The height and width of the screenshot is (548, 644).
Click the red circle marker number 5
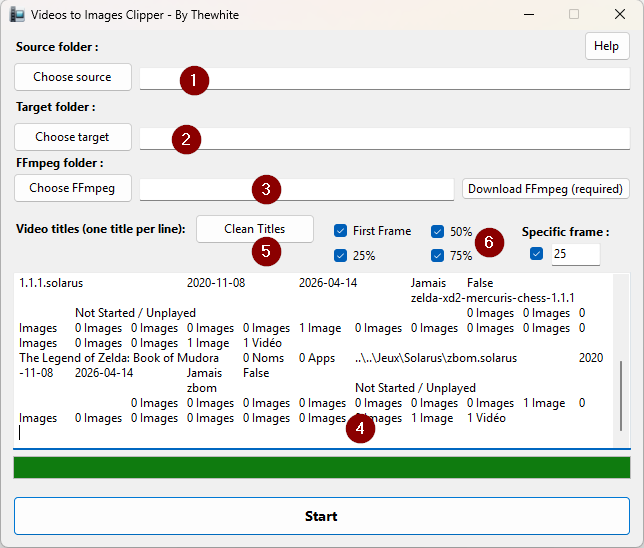click(x=265, y=251)
